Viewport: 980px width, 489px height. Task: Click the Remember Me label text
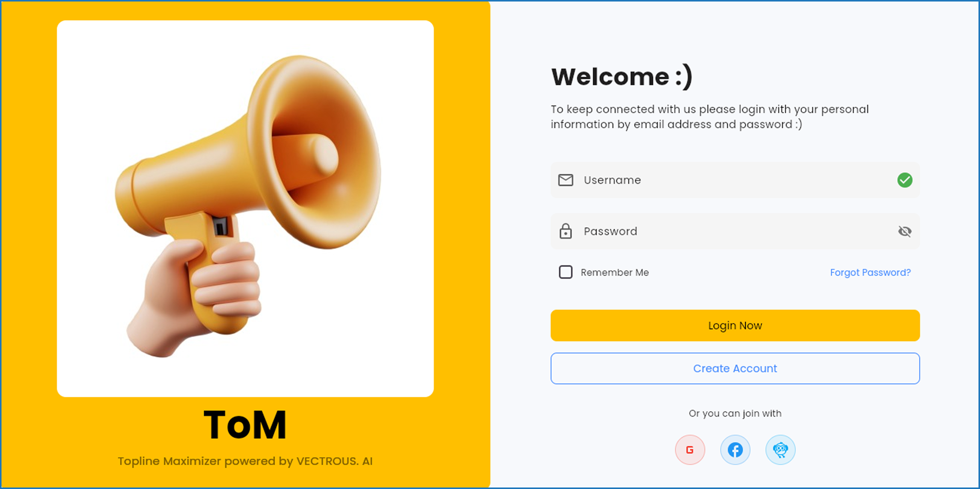point(615,272)
